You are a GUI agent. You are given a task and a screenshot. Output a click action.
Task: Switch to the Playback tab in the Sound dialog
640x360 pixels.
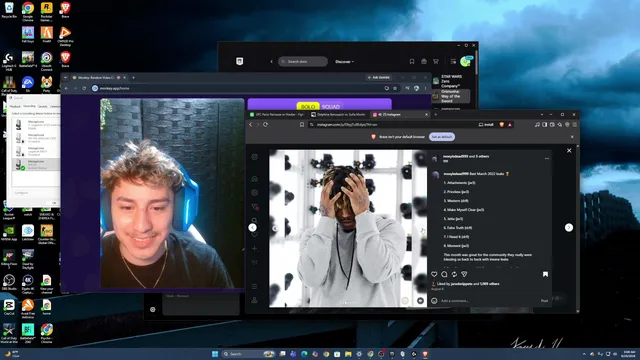pos(15,107)
